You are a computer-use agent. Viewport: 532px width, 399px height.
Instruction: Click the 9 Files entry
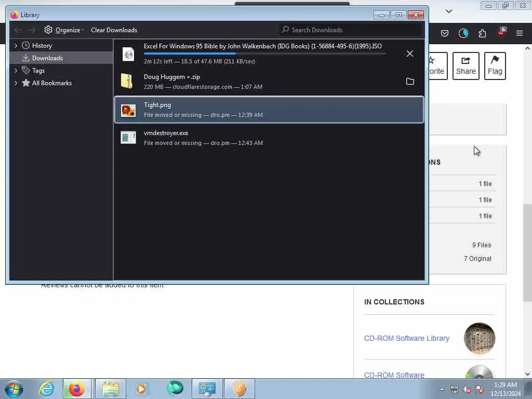click(x=482, y=245)
